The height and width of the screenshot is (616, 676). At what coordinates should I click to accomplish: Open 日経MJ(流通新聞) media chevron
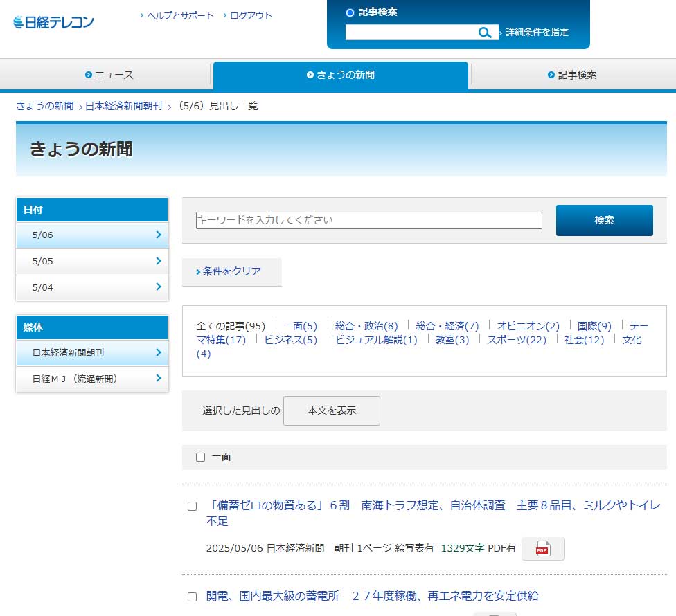coord(159,378)
